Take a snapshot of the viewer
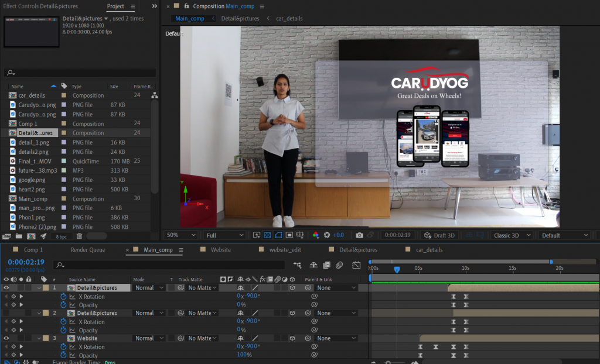600x364 pixels. click(359, 235)
